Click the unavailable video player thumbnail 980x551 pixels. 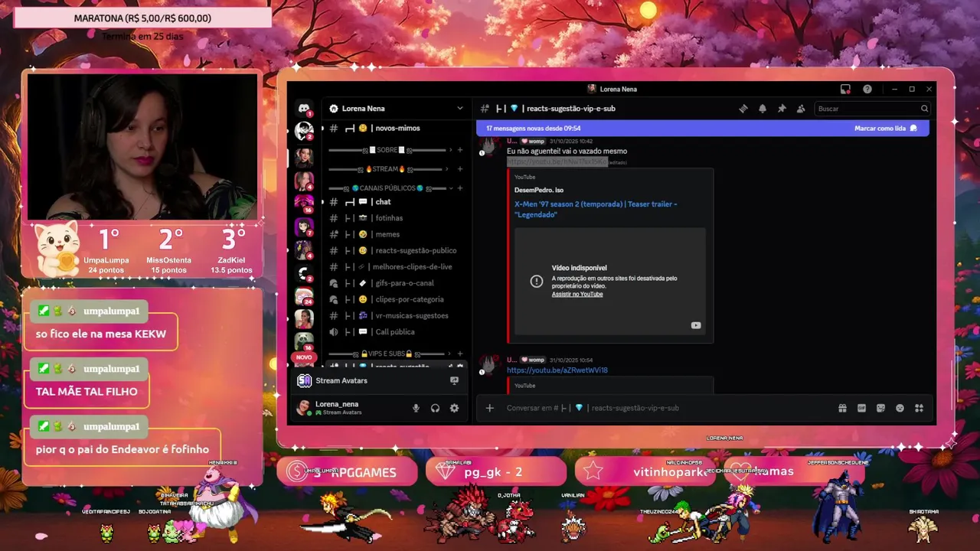[x=610, y=281]
